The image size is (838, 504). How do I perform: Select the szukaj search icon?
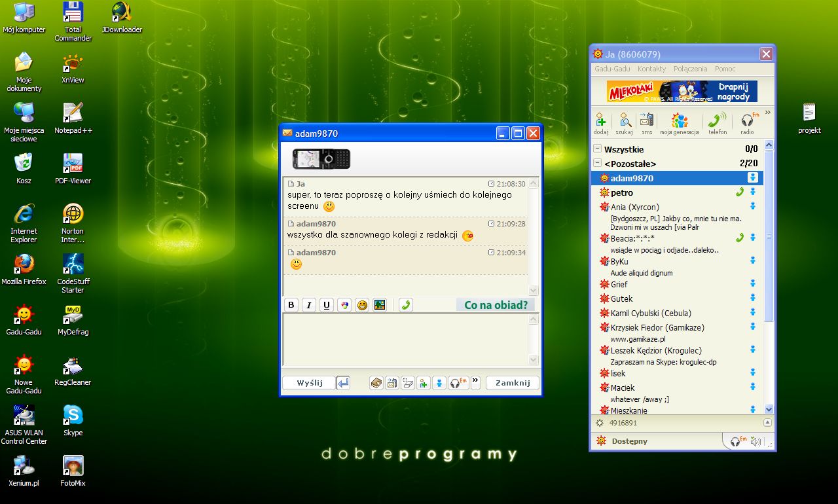(624, 123)
